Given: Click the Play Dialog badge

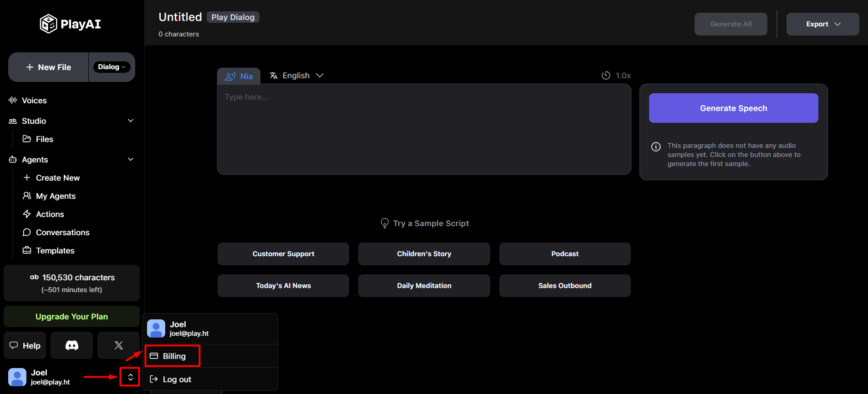Looking at the screenshot, I should (233, 17).
